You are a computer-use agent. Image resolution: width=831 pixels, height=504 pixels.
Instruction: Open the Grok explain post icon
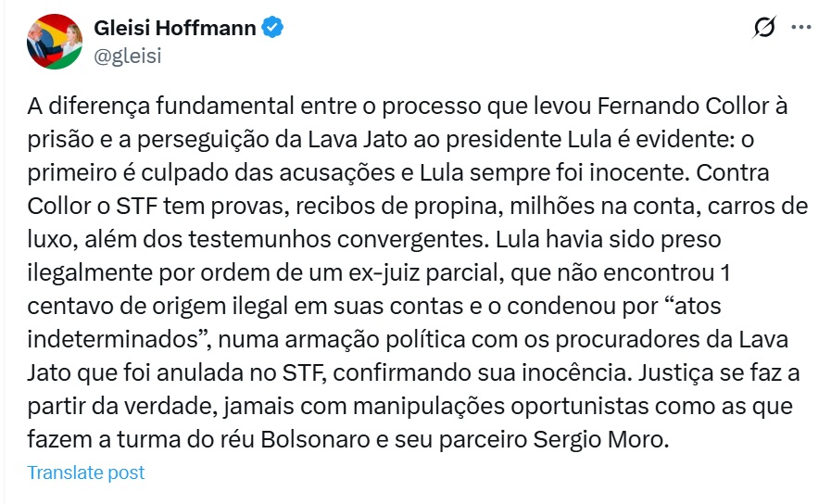pos(764,27)
